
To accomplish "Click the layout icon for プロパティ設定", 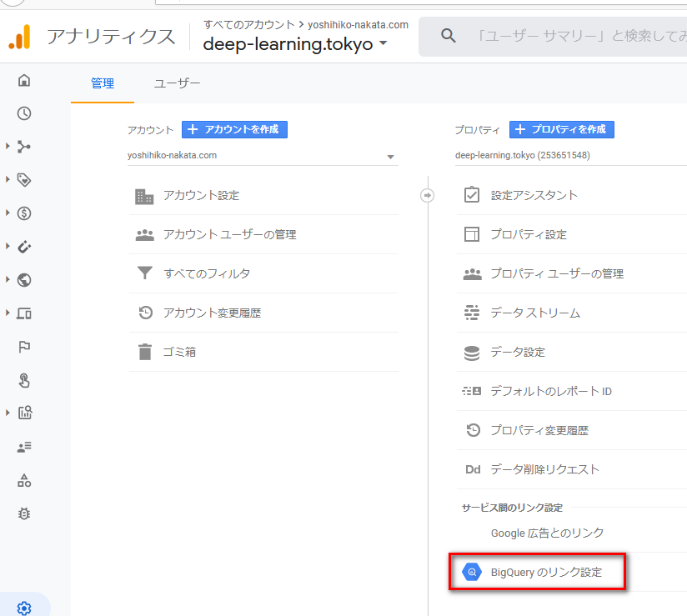I will pos(471,234).
